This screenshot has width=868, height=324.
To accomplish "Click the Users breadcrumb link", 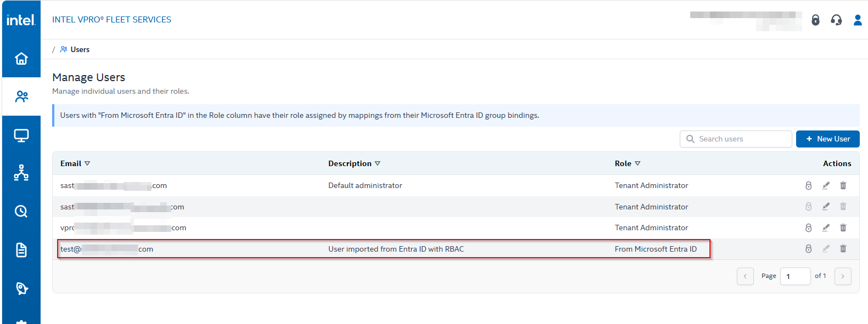I will click(80, 49).
